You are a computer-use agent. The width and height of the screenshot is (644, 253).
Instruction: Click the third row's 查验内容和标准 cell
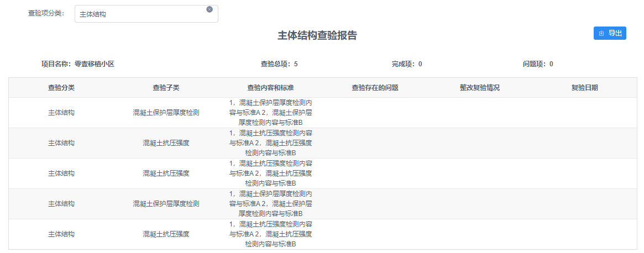[270, 173]
